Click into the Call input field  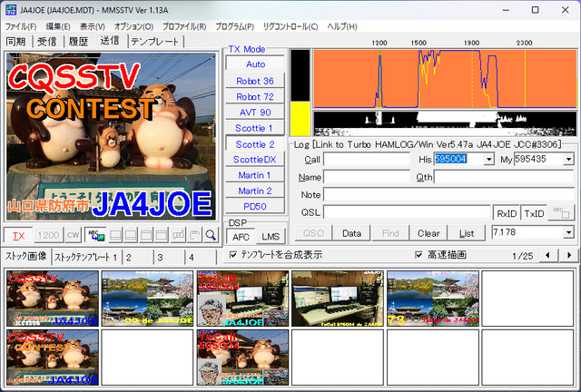[367, 160]
